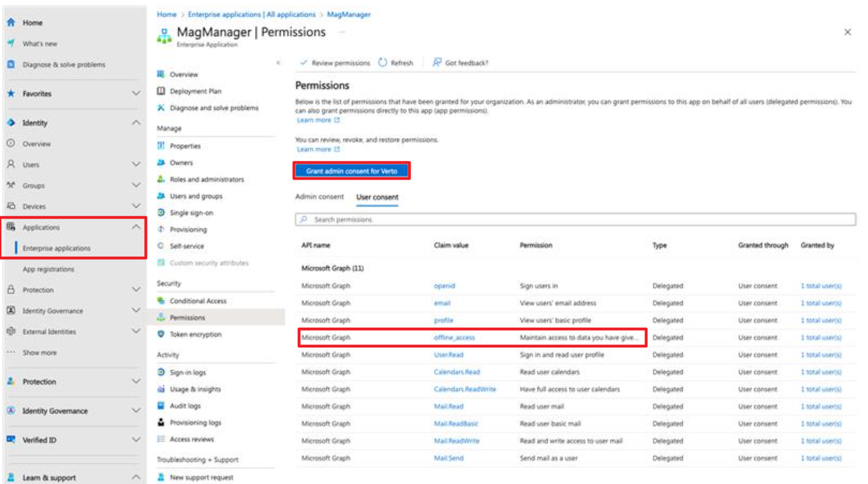Close the MagManager Permissions blade
Viewport: 868px width, 484px height.
point(847,32)
